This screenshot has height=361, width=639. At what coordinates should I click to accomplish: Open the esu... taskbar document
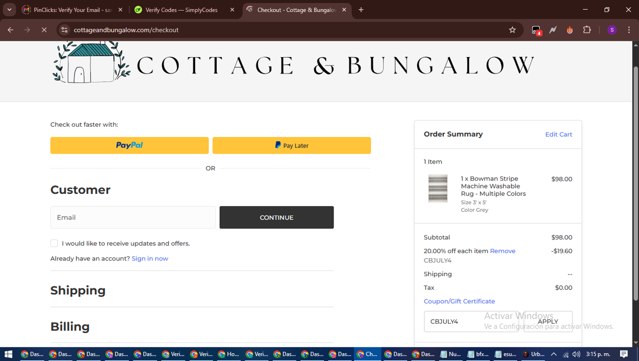click(x=506, y=354)
